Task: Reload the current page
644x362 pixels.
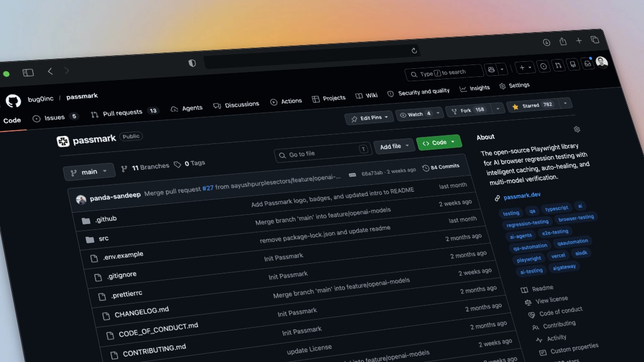Action: (414, 50)
